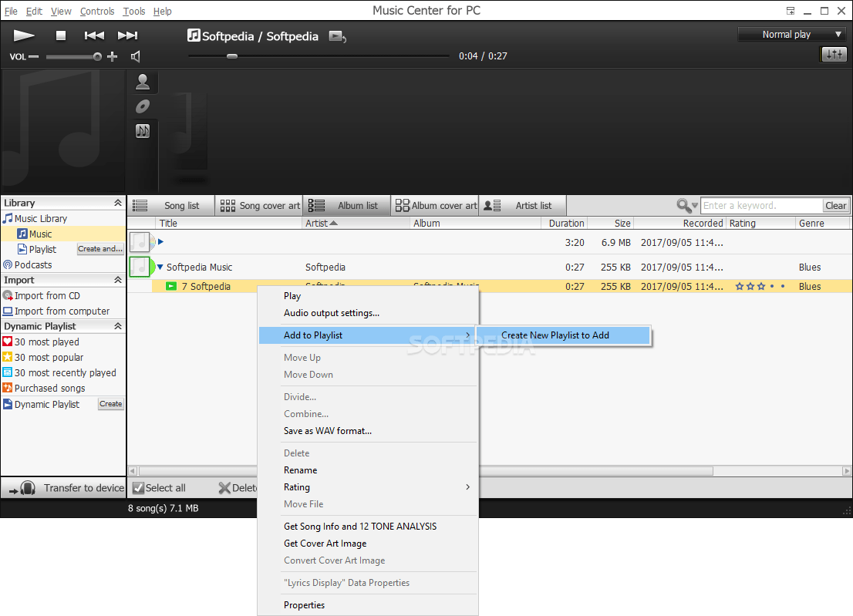
Task: Switch to Artist list view
Action: [522, 205]
